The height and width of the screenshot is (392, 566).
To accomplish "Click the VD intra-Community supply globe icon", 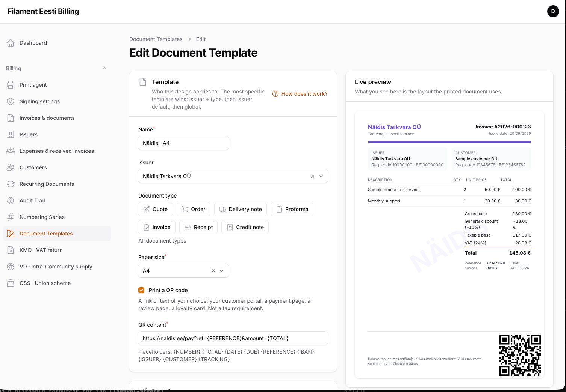I will (11, 267).
